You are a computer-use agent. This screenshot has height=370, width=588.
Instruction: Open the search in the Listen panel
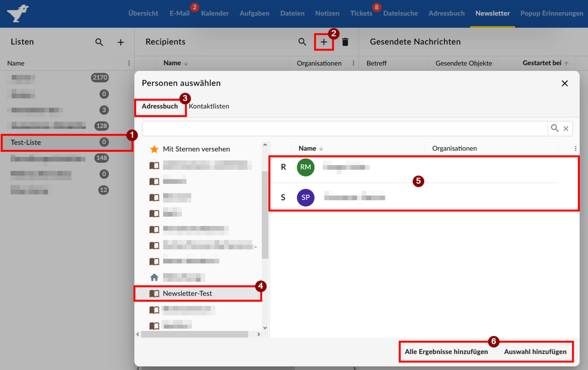pos(99,42)
